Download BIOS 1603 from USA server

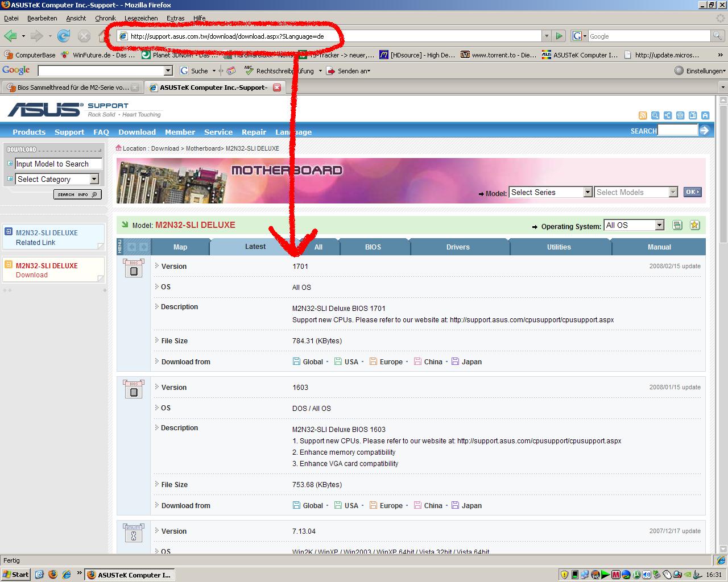(x=346, y=505)
